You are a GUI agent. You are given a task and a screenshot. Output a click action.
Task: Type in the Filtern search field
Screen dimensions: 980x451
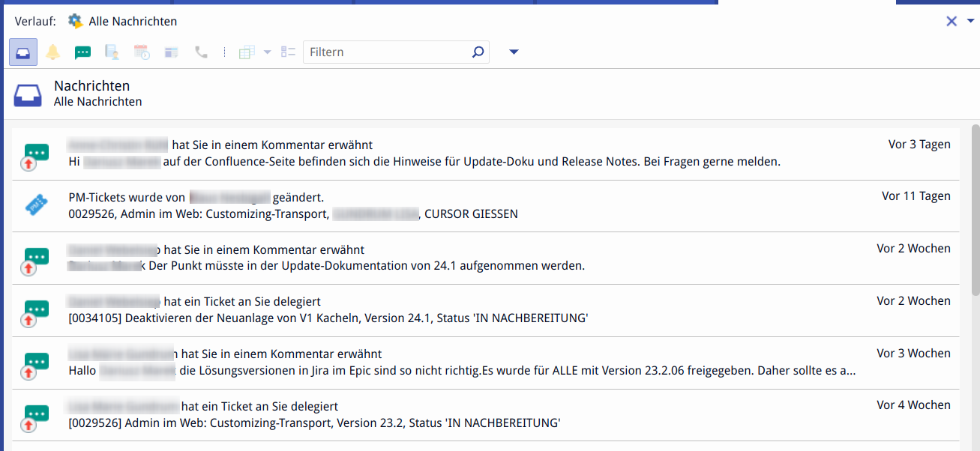pos(386,52)
